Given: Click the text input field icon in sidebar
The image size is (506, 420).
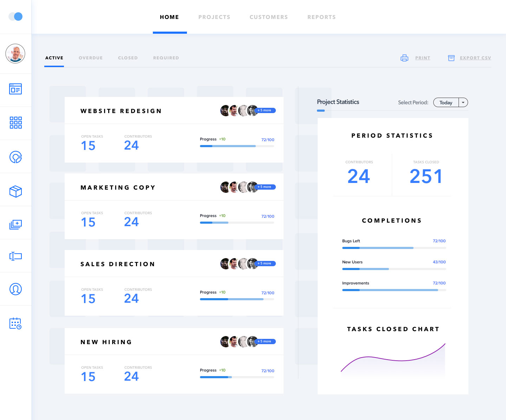Looking at the screenshot, I should (x=15, y=256).
